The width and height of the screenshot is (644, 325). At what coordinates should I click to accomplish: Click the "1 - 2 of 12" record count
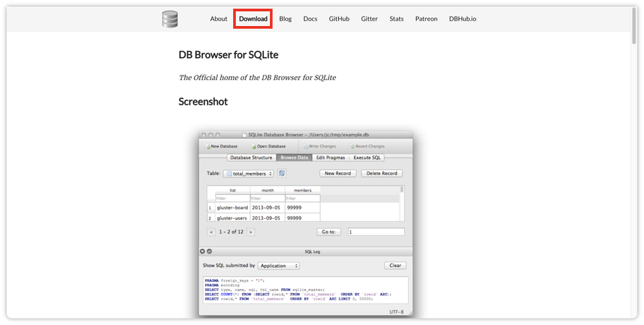point(231,232)
